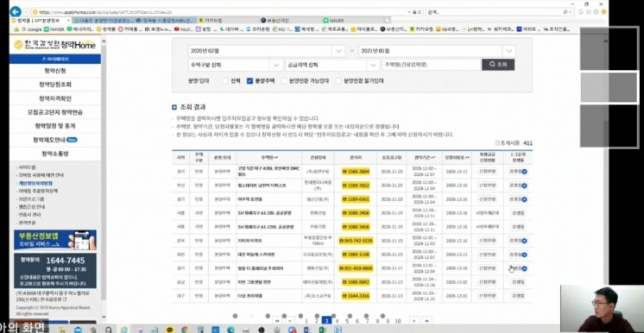Click the blue plus icon in 1800-1100 row
This screenshot has height=333, width=644.
click(525, 255)
